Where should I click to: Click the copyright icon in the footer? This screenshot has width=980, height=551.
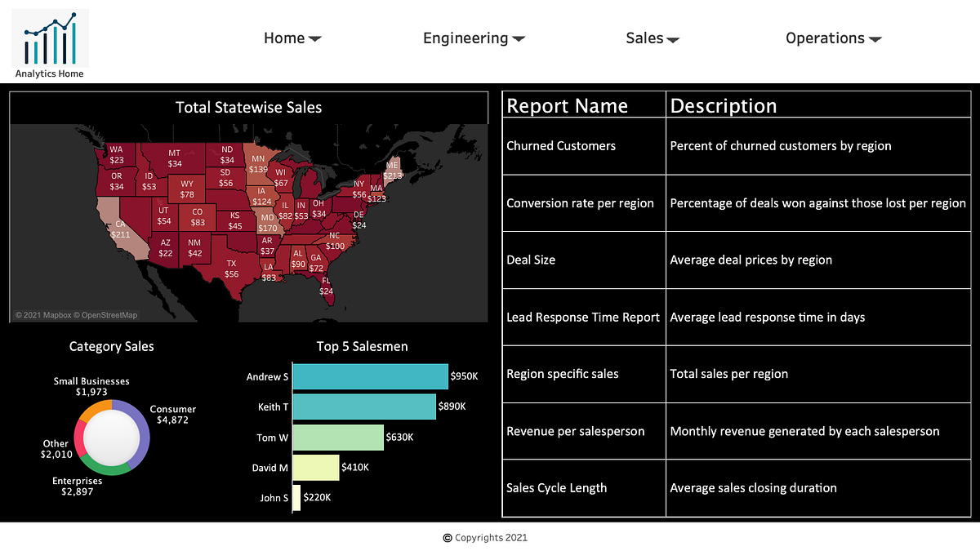(448, 538)
